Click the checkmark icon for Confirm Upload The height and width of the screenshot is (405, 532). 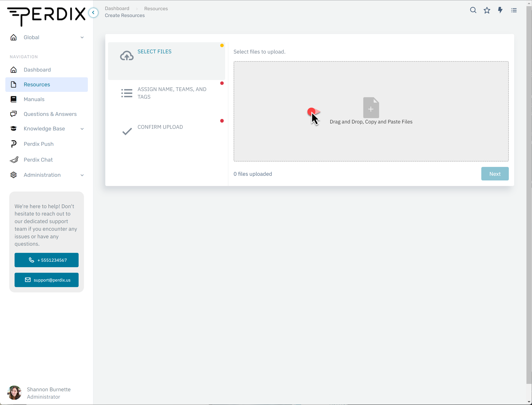(x=127, y=131)
